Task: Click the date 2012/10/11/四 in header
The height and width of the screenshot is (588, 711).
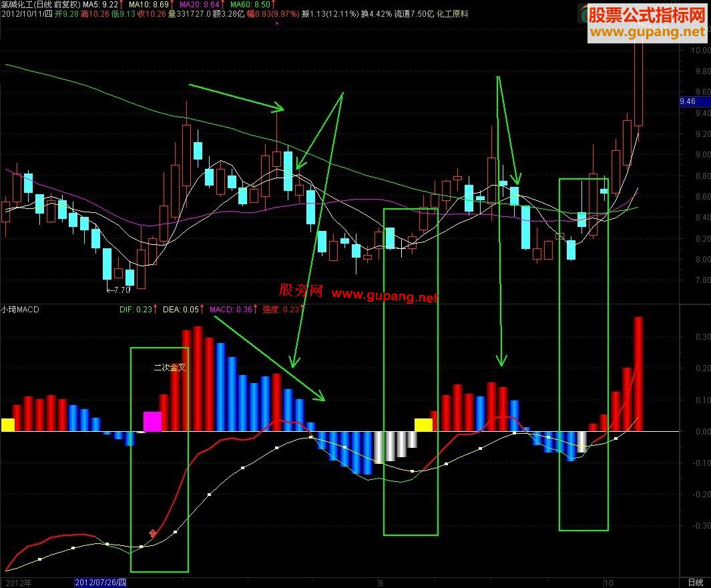Action: click(27, 14)
